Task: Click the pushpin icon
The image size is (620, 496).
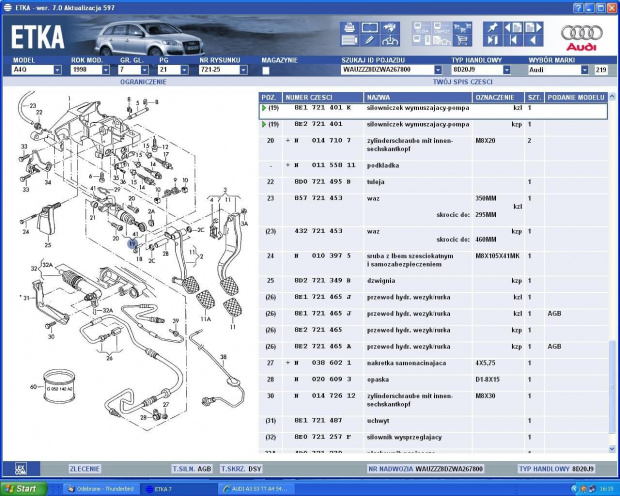Action: [x=492, y=28]
